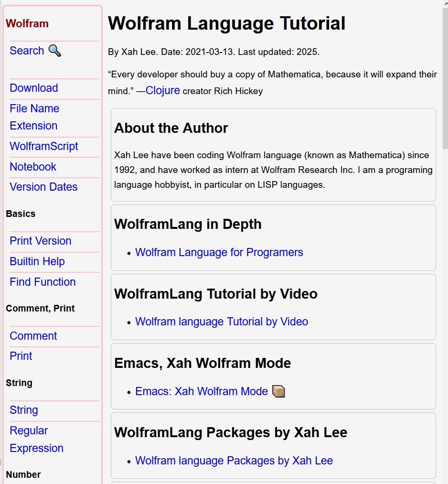Open Wolfram Language for Programers link
The height and width of the screenshot is (484, 448).
click(219, 252)
